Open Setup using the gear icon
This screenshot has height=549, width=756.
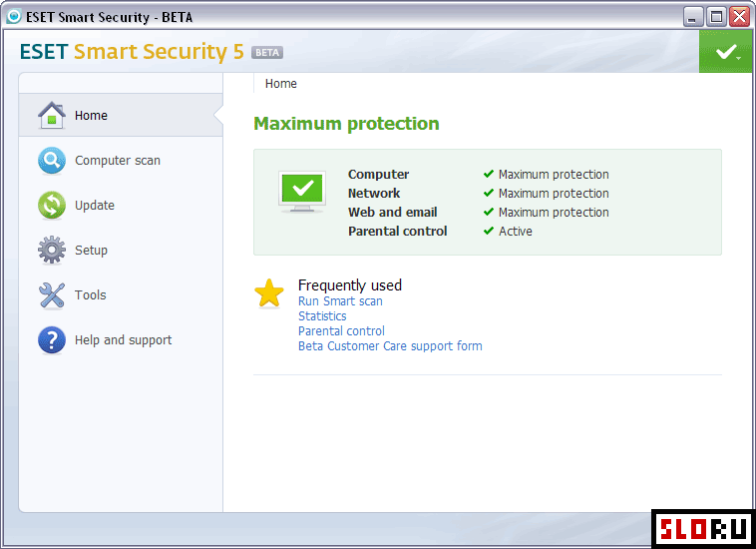52,250
